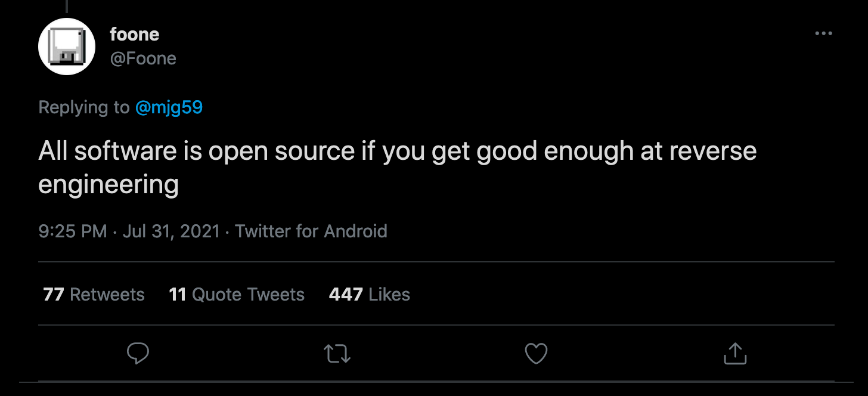Show the 447 Likes list
868x396 pixels.
point(369,294)
